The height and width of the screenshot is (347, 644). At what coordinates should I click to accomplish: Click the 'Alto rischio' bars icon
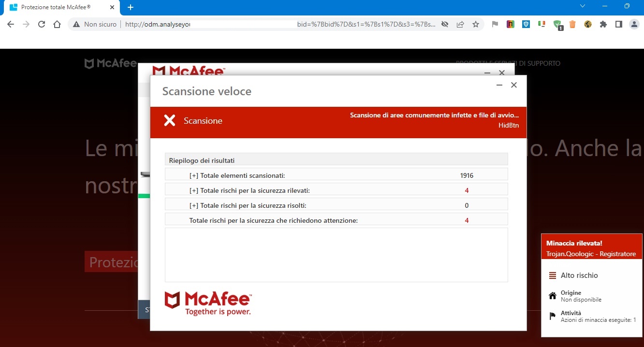pyautogui.click(x=553, y=275)
